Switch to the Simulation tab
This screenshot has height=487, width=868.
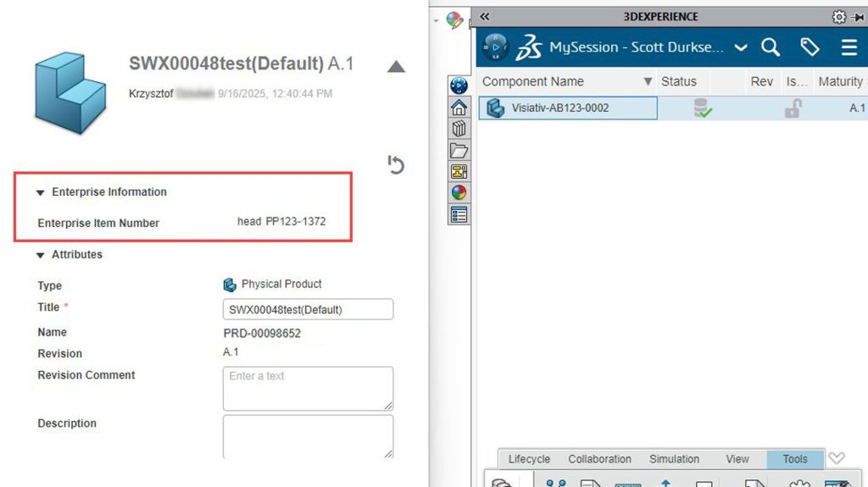click(x=674, y=459)
